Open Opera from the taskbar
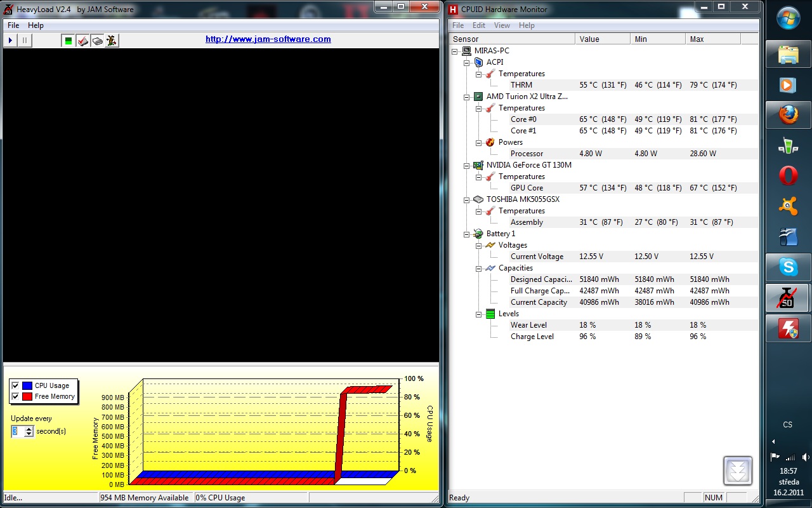 pyautogui.click(x=788, y=175)
